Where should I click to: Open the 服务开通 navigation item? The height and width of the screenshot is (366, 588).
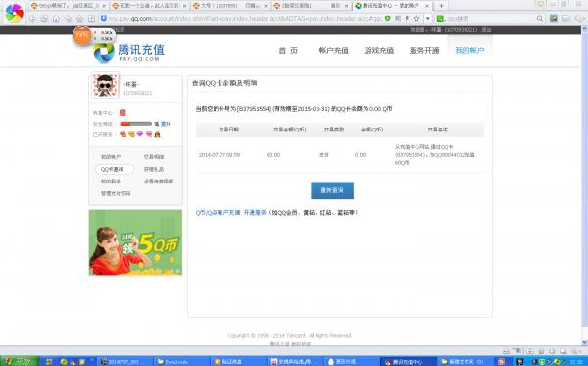click(x=424, y=51)
